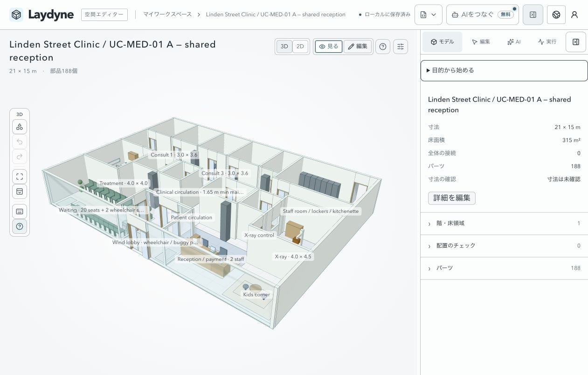Image resolution: width=588 pixels, height=375 pixels.
Task: Expand the 配置のチェック section
Action: tap(504, 245)
